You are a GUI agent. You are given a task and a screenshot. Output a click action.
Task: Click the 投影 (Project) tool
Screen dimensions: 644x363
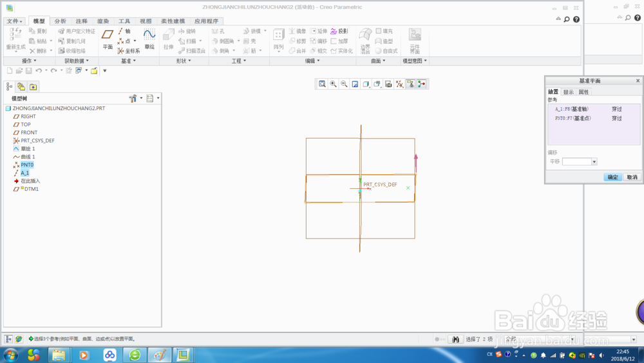click(x=339, y=31)
